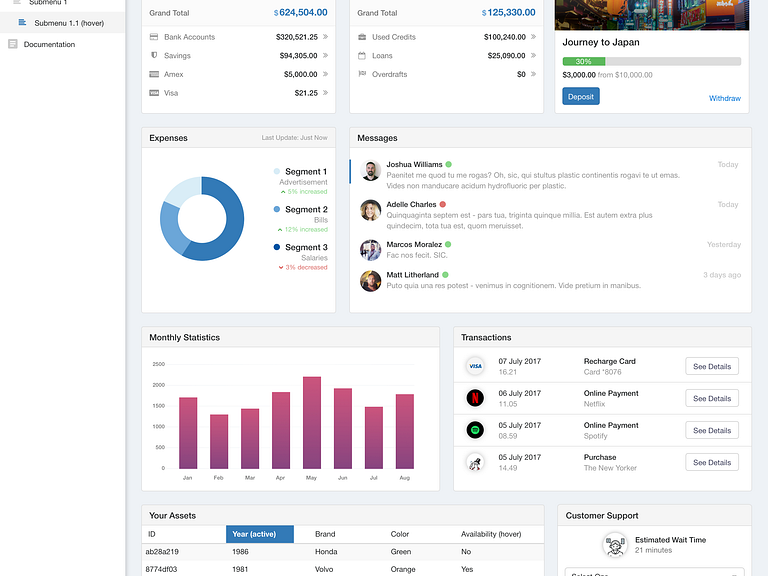Click the donut chart in Expenses
This screenshot has width=768, height=576.
(202, 218)
